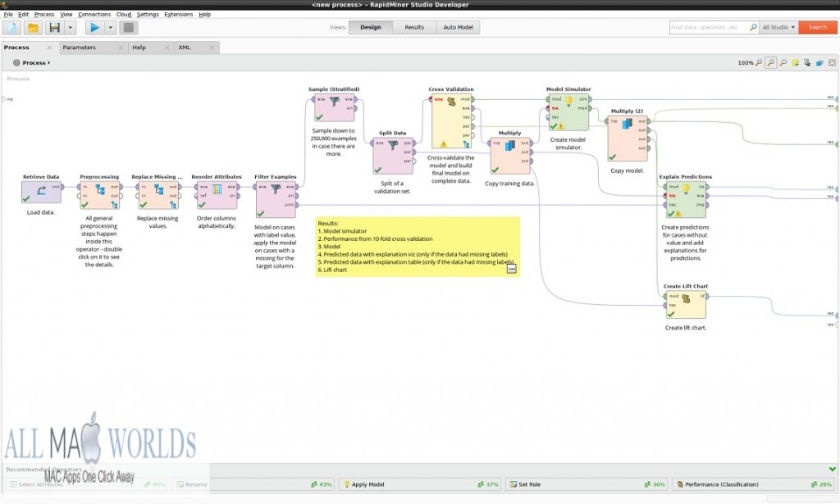Open a process with the folder icon
Screen dimensions: 840x504
(x=33, y=27)
